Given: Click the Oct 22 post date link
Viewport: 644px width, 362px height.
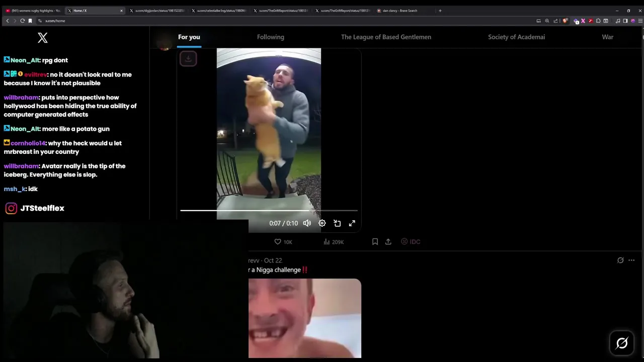Looking at the screenshot, I should coord(273,260).
